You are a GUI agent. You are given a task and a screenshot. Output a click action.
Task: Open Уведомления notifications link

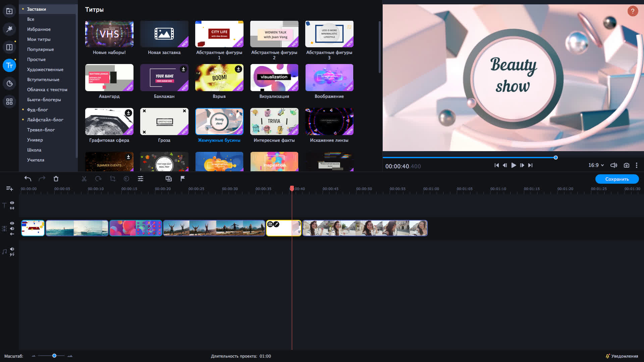(x=624, y=356)
